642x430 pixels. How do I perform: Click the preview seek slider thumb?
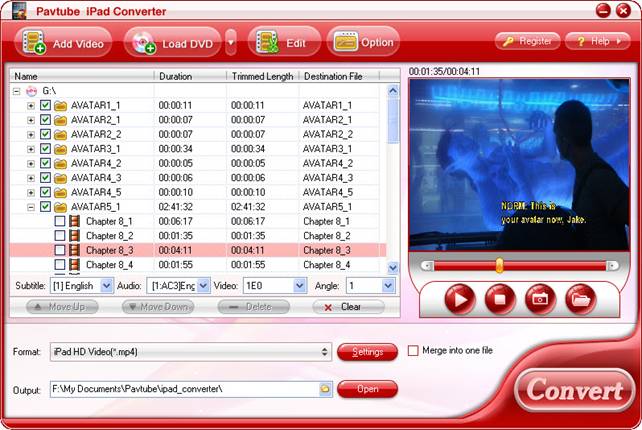coord(499,265)
